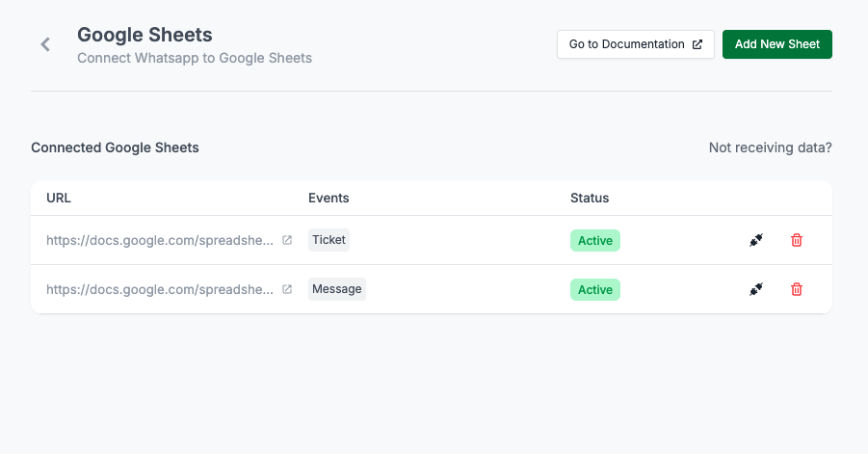Click the Events column header
Screen dimensions: 868x454
pyautogui.click(x=329, y=199)
